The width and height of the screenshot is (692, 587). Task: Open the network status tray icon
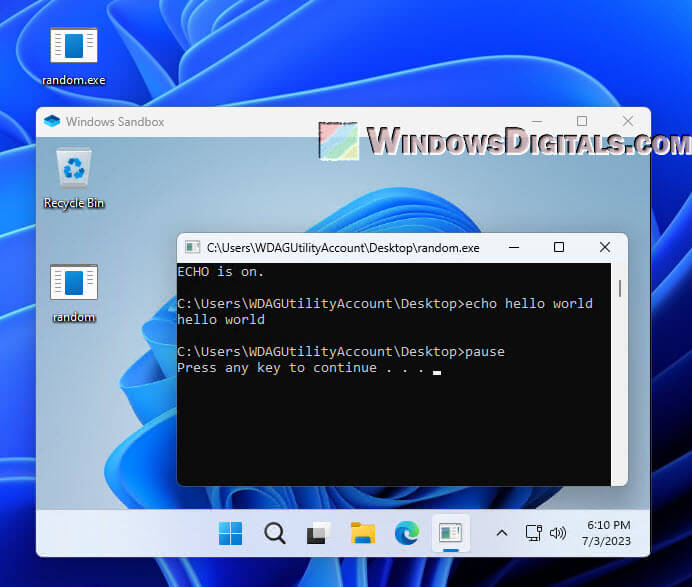[x=534, y=533]
